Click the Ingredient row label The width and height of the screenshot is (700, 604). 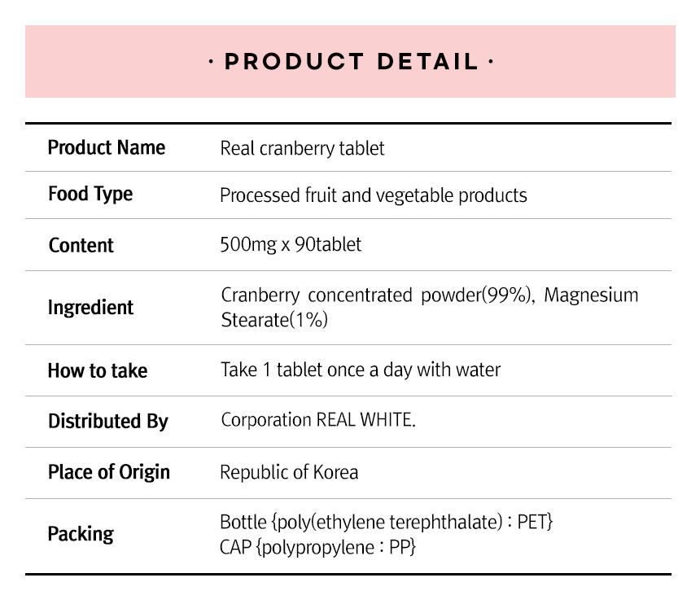coord(90,308)
